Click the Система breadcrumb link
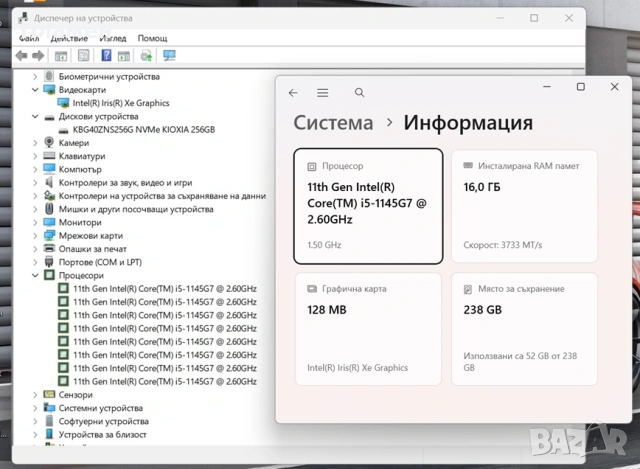The height and width of the screenshot is (469, 640). click(x=333, y=122)
